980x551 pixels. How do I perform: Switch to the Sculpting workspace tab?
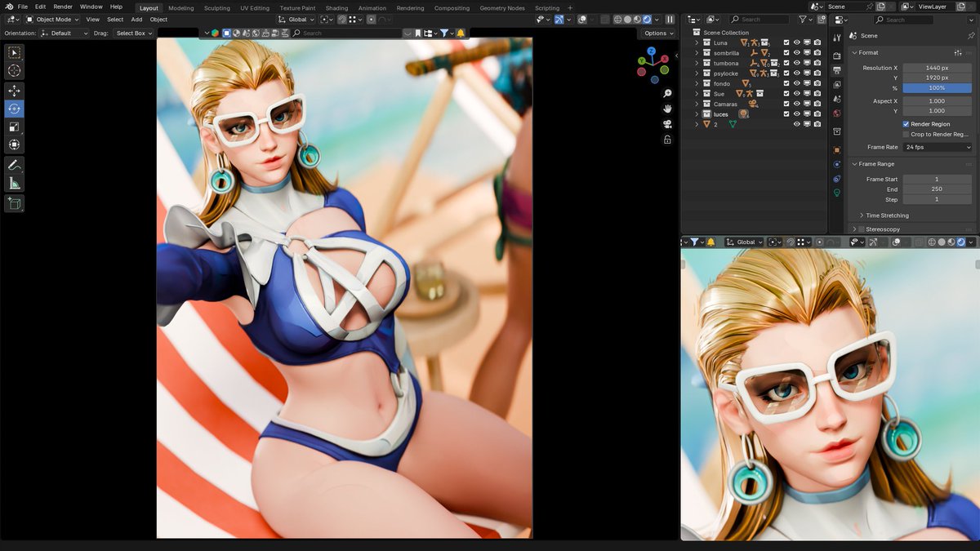pyautogui.click(x=217, y=7)
